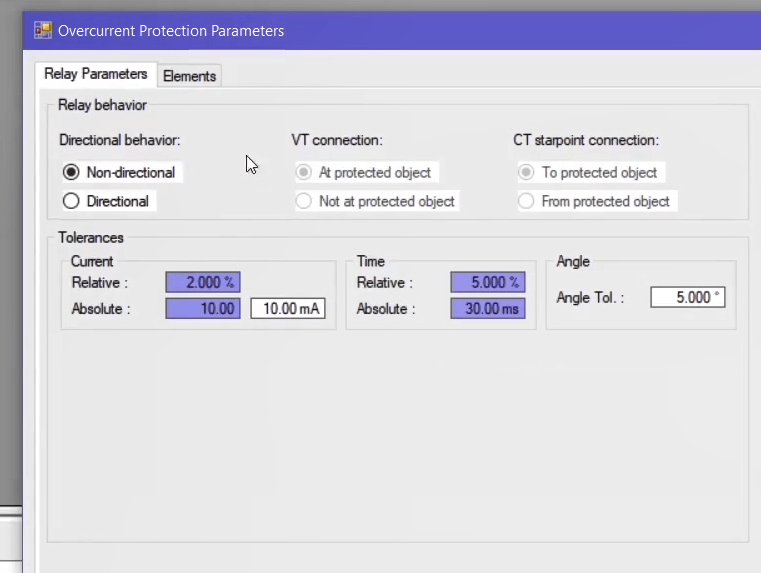This screenshot has width=761, height=573.
Task: Click the Time Absolute 30.00 ms field
Action: (487, 309)
